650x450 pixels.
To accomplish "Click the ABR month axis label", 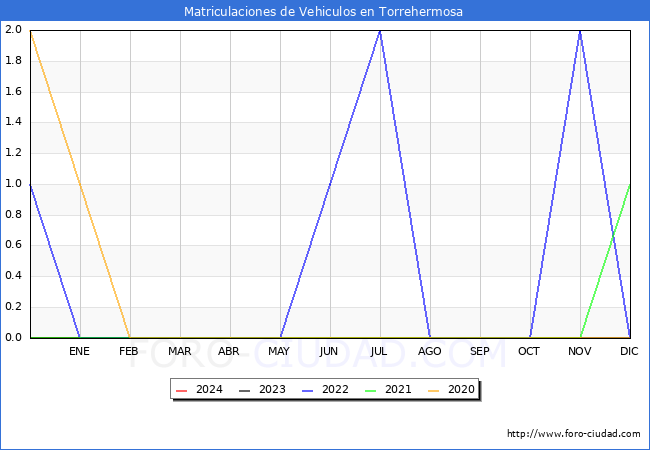I will [x=229, y=351].
